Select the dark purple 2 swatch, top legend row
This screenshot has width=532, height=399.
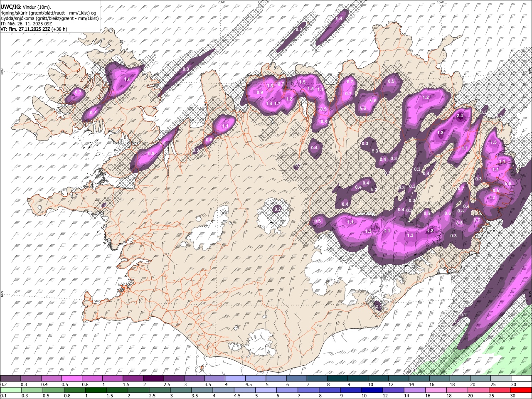click(x=153, y=379)
